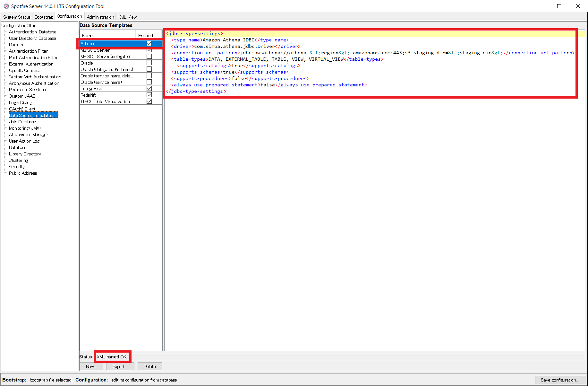The width and height of the screenshot is (588, 386).
Task: Select OAuth2 Client tree item
Action: [22, 109]
